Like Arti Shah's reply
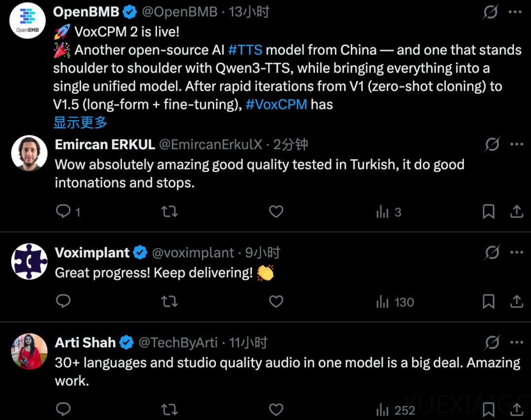 [276, 409]
